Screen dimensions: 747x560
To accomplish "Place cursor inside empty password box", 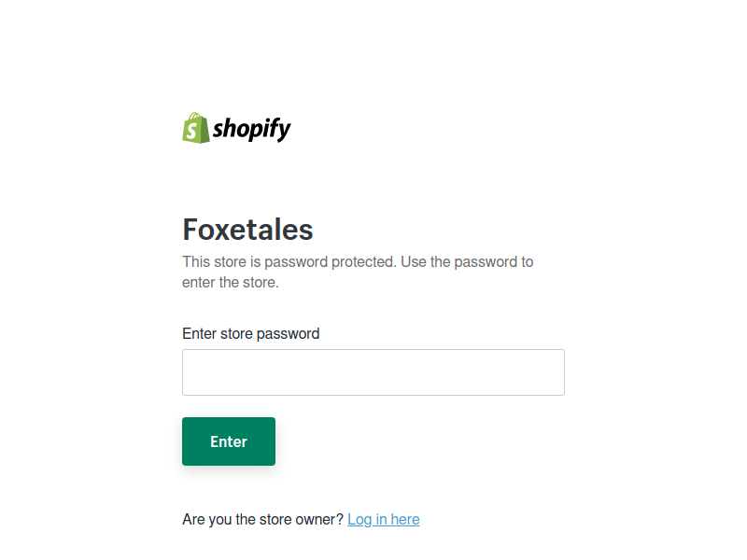I will click(x=373, y=372).
